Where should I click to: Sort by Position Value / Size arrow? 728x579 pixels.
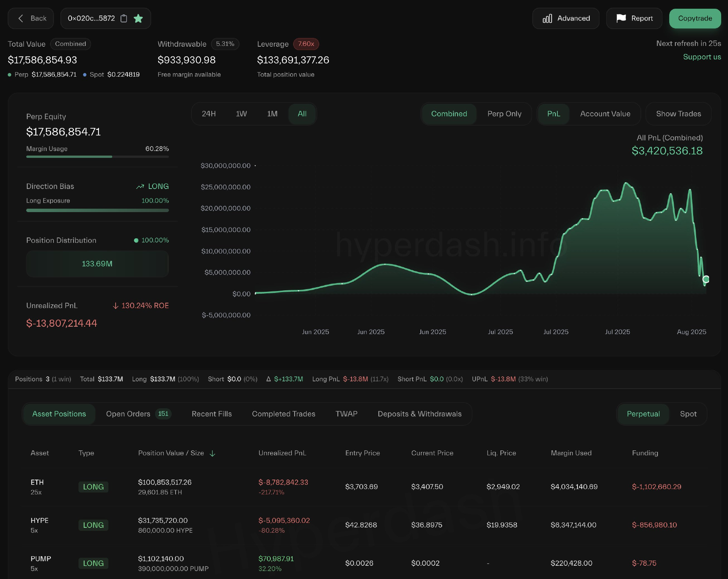tap(212, 453)
